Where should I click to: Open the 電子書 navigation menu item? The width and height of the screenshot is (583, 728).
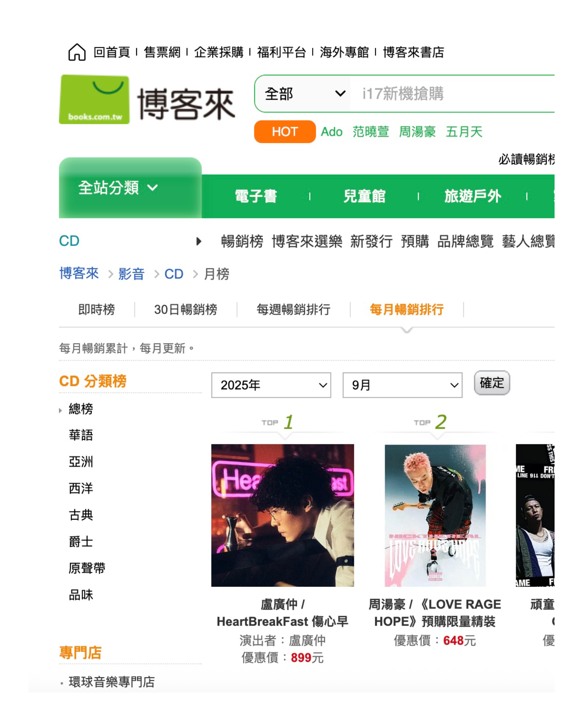tap(256, 196)
